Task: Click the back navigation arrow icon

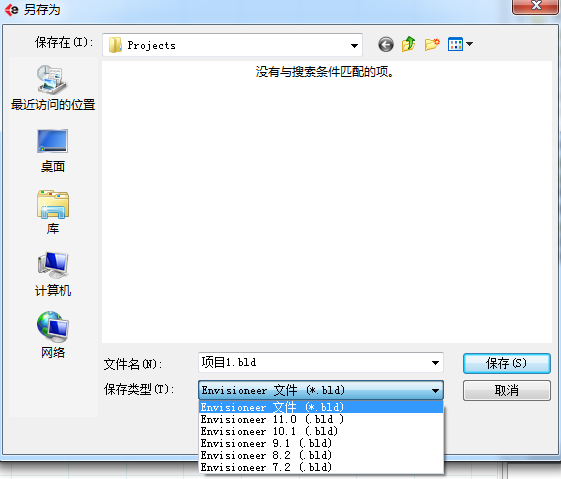Action: coord(386,45)
